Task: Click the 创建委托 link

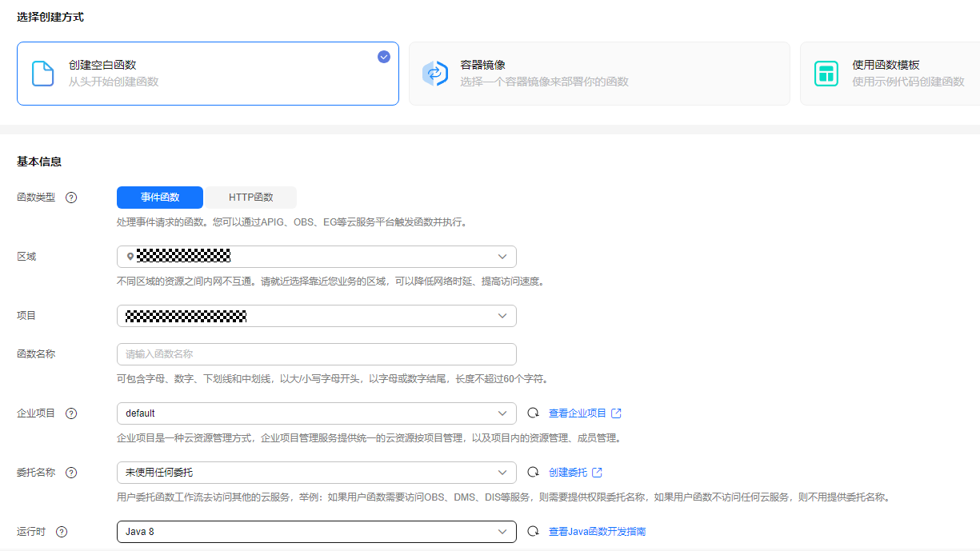Action: pyautogui.click(x=574, y=473)
